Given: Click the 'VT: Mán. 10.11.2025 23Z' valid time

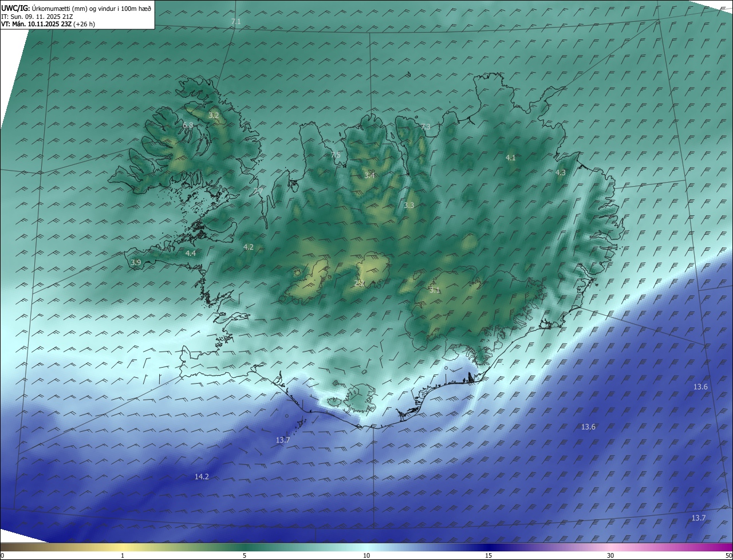Looking at the screenshot, I should (37, 24).
